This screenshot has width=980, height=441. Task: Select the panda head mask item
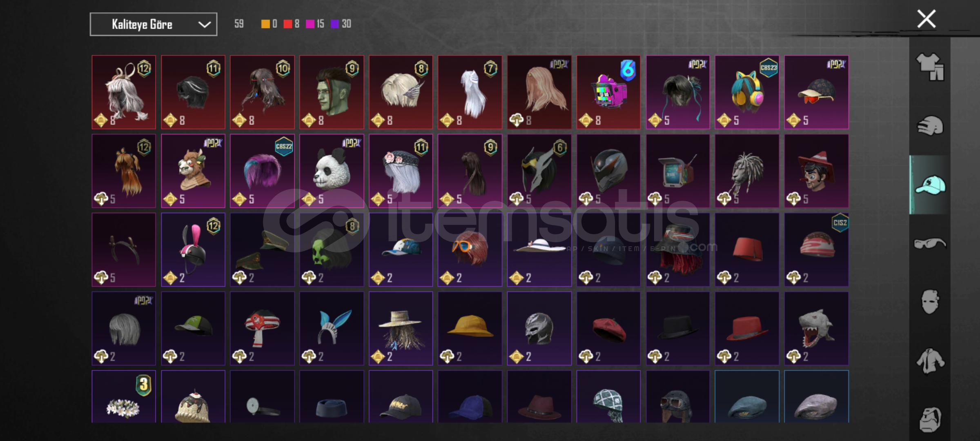coord(332,171)
